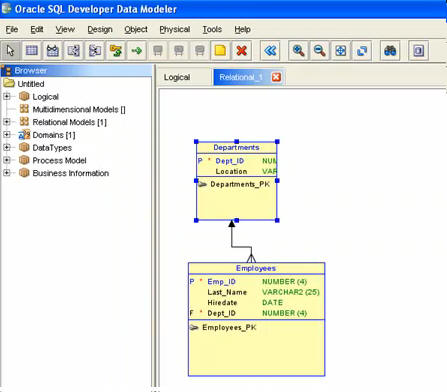The image size is (447, 392).
Task: Click the DataTypes cube icon
Action: (24, 147)
